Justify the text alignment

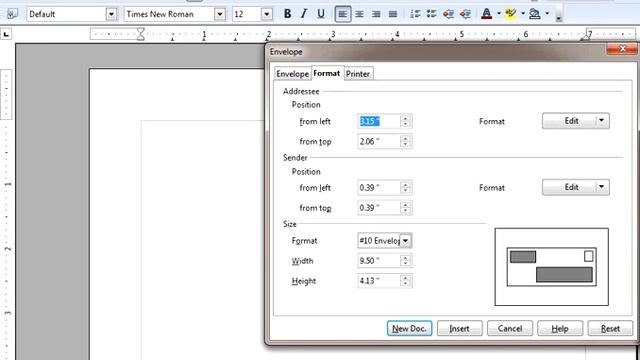click(x=393, y=14)
